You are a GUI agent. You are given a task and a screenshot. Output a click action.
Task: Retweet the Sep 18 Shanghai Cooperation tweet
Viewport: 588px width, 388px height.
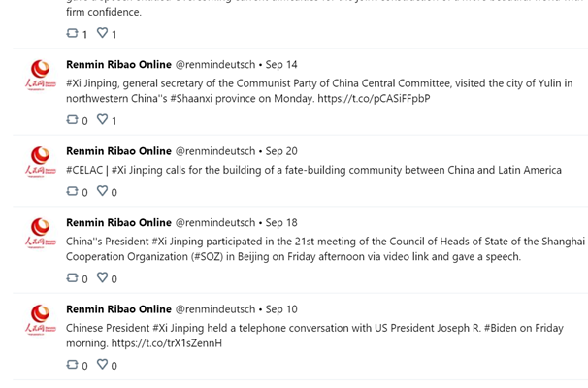click(x=72, y=277)
